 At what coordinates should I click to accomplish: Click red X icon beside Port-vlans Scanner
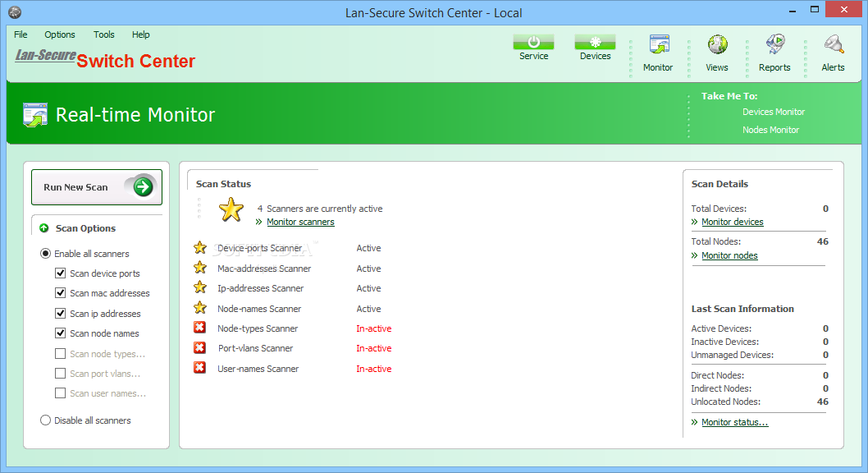pos(200,348)
